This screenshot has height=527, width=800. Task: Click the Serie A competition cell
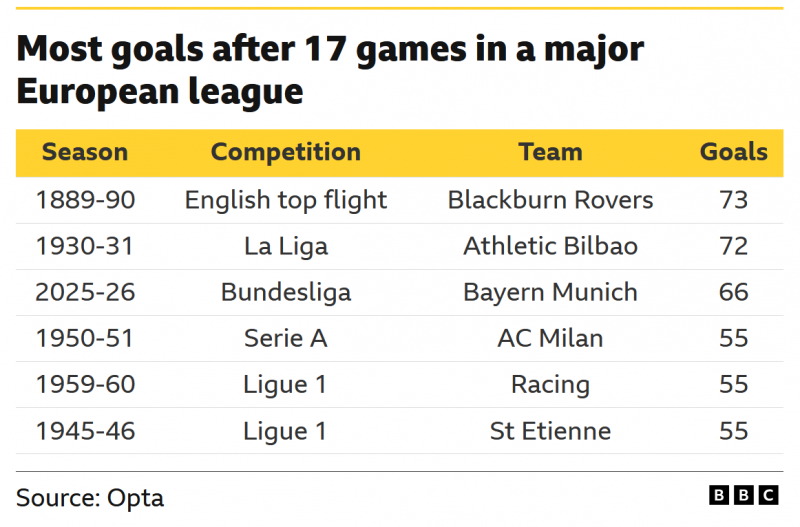(286, 338)
